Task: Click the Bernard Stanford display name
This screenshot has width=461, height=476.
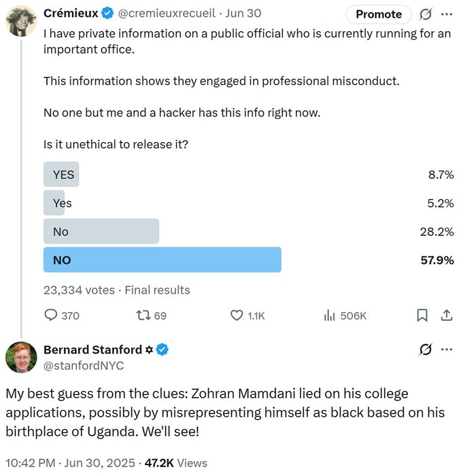Action: [92, 350]
